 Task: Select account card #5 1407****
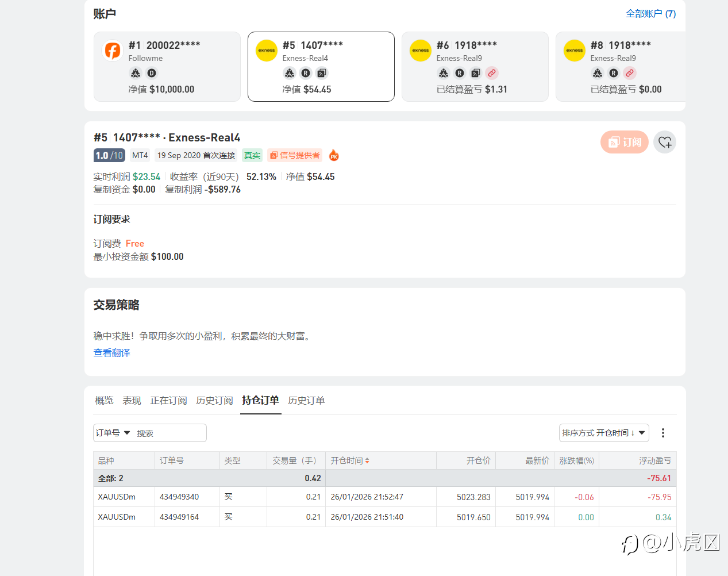click(x=321, y=67)
